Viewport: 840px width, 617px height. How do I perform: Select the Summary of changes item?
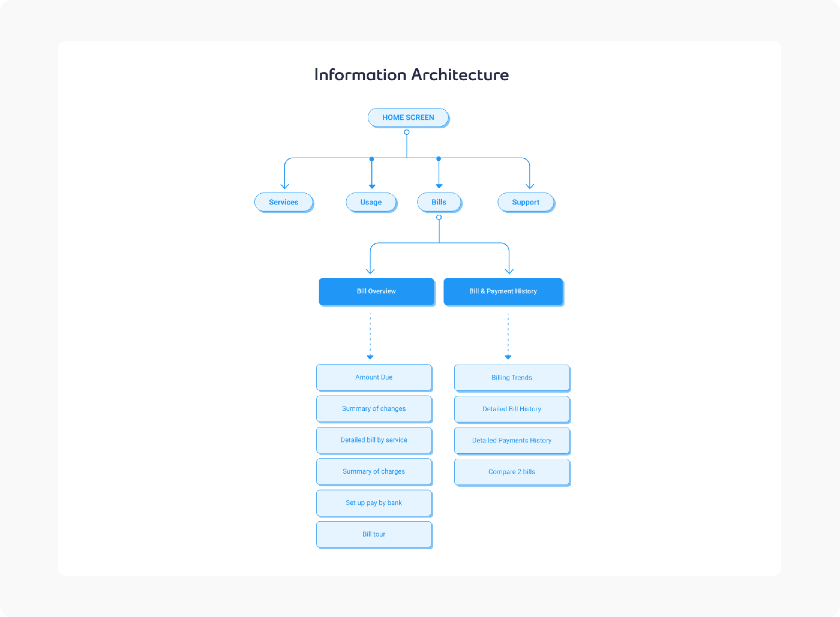(374, 409)
